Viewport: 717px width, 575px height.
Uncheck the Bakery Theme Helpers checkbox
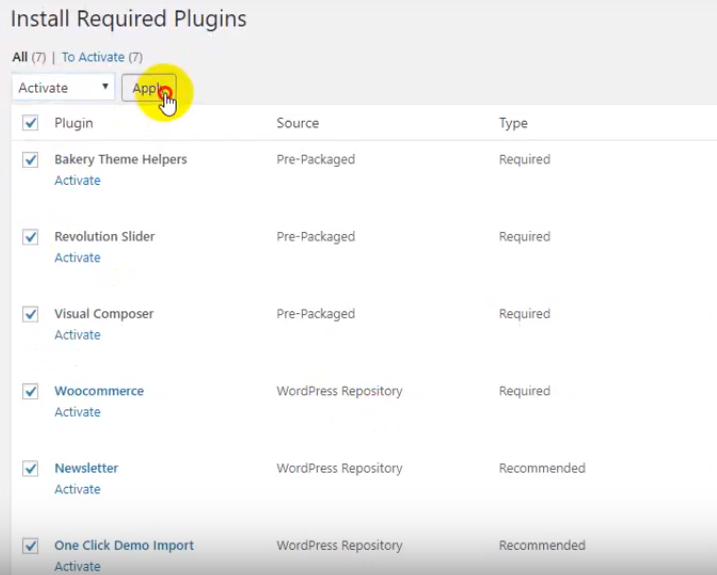[x=30, y=160]
